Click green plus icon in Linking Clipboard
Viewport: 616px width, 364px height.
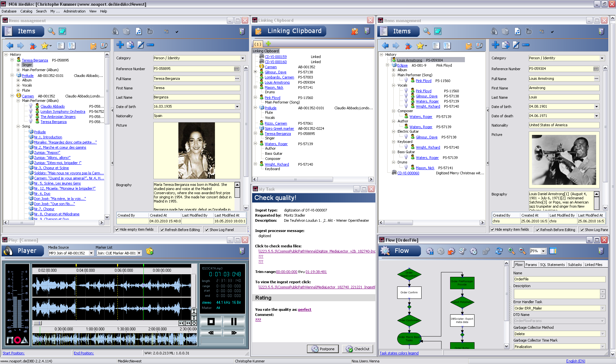268,44
